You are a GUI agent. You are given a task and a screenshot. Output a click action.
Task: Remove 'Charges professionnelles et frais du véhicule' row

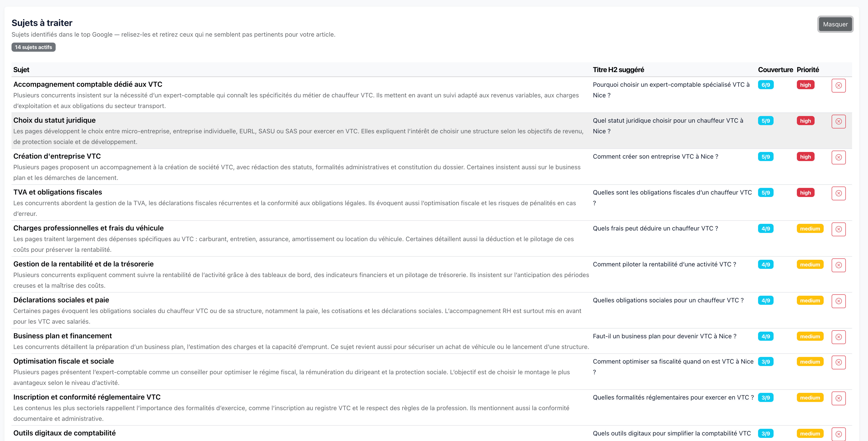[x=838, y=229]
